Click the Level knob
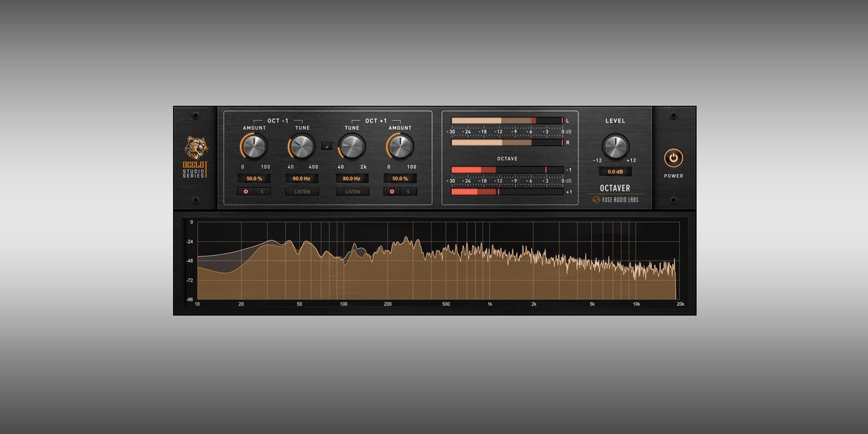Image resolution: width=868 pixels, height=434 pixels. pos(615,146)
